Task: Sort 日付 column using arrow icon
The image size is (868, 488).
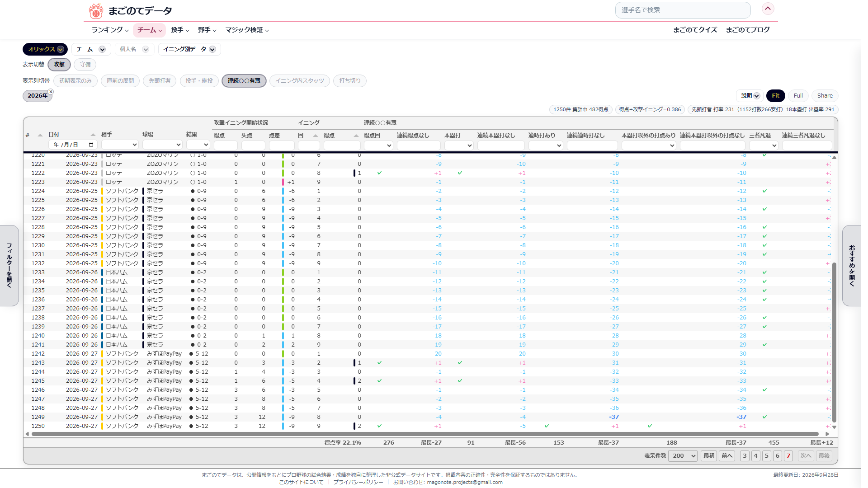Action: tap(93, 135)
